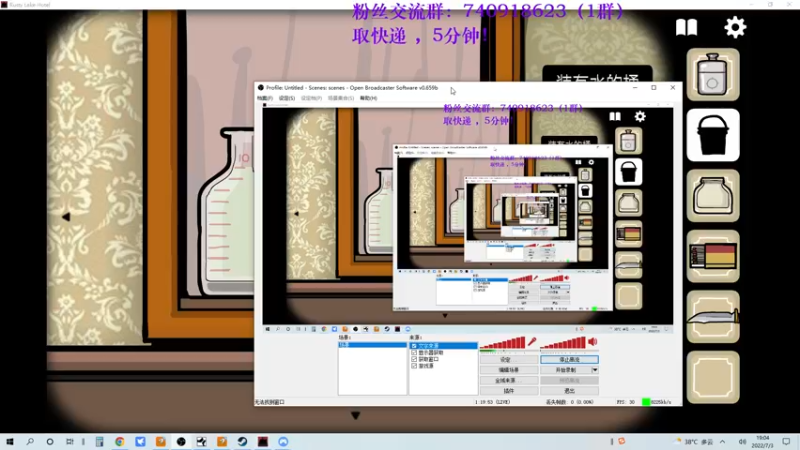Click the FPS: 30 status text

click(x=626, y=402)
